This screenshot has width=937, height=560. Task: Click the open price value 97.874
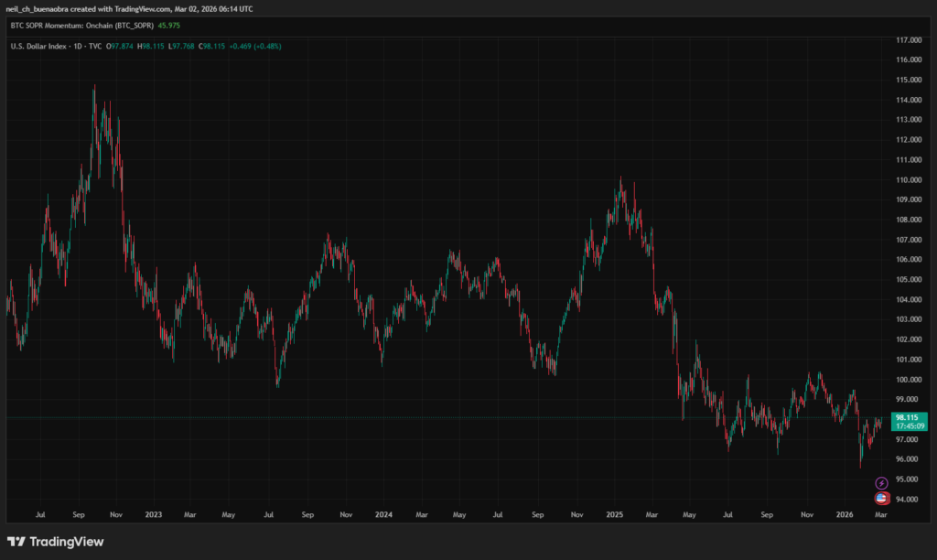coord(122,46)
